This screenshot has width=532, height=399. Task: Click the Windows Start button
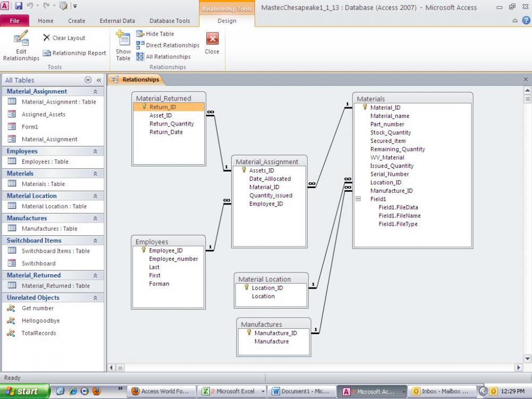25,391
